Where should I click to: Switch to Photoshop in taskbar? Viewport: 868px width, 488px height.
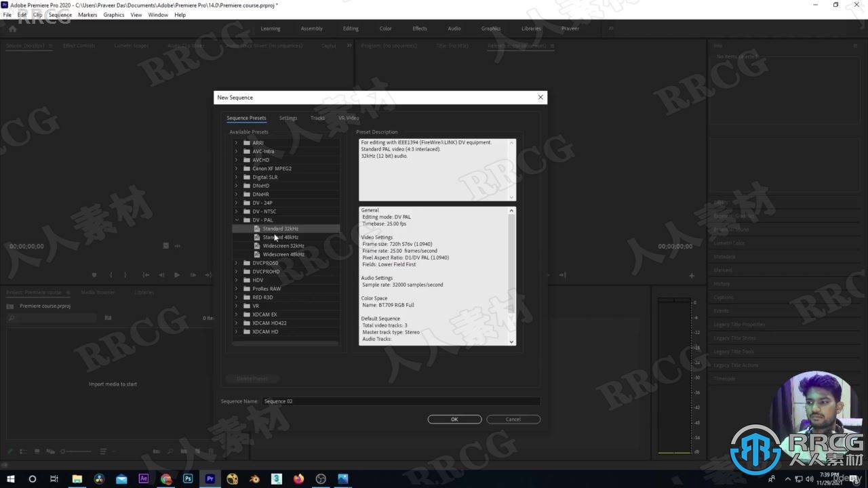pyautogui.click(x=188, y=479)
